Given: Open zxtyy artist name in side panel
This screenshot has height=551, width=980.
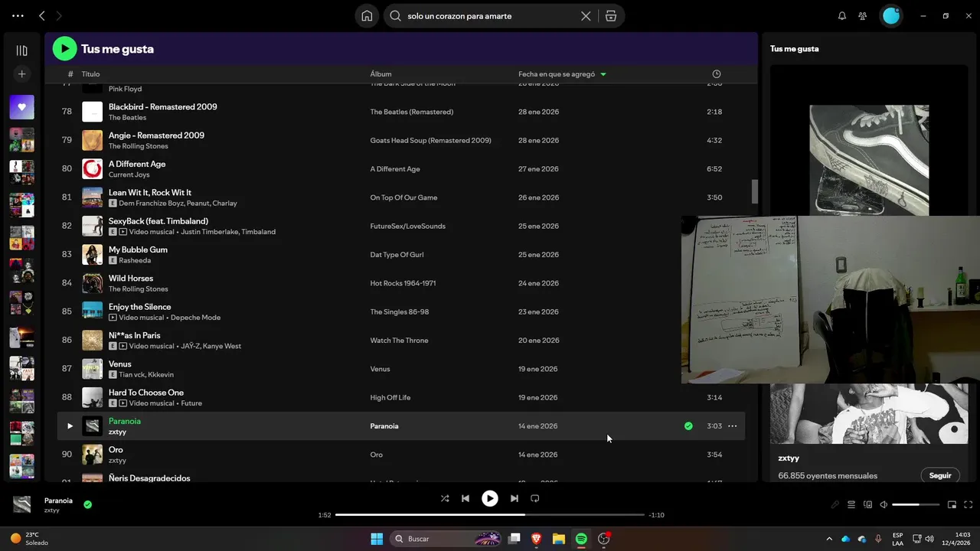Looking at the screenshot, I should pos(789,458).
